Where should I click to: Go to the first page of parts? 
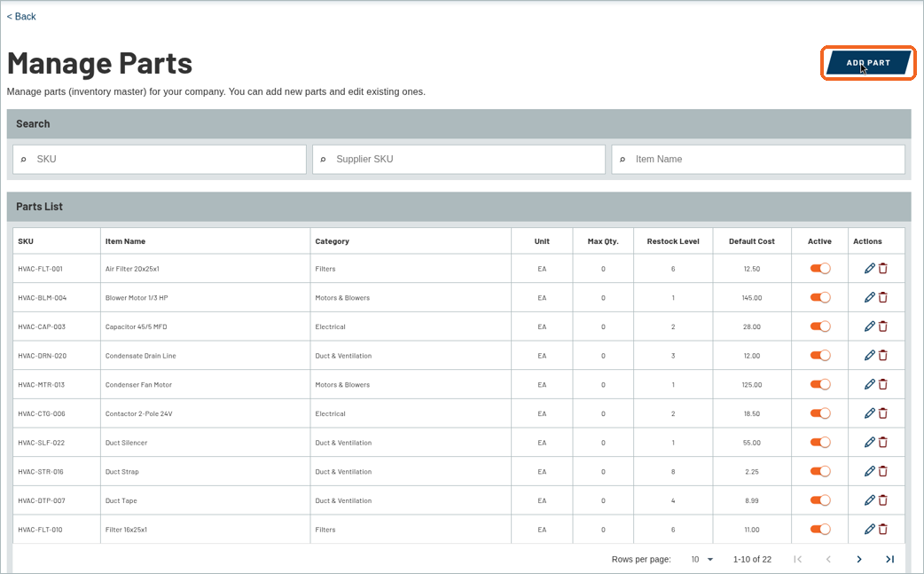pos(797,559)
